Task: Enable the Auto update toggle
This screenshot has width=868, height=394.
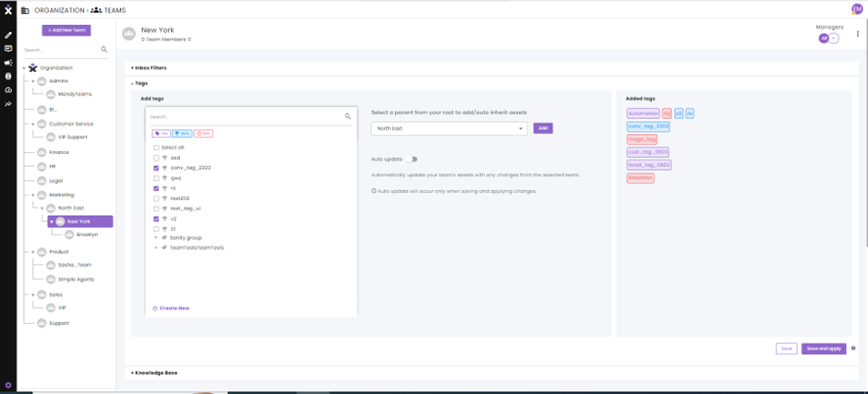Action: tap(411, 160)
